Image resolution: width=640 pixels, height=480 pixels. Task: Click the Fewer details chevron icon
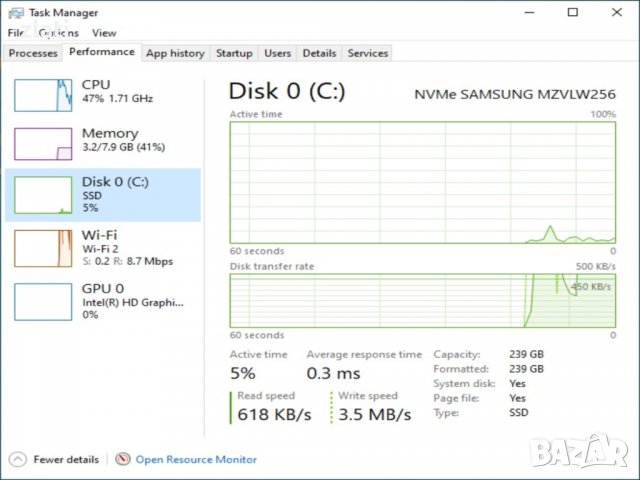tap(16, 459)
